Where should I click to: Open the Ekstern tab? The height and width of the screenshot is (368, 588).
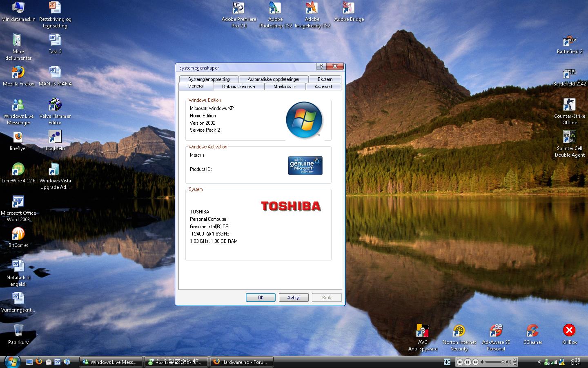pos(325,79)
